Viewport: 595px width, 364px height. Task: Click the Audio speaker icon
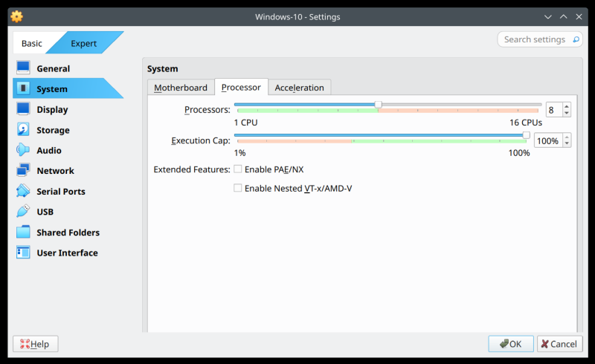(23, 150)
